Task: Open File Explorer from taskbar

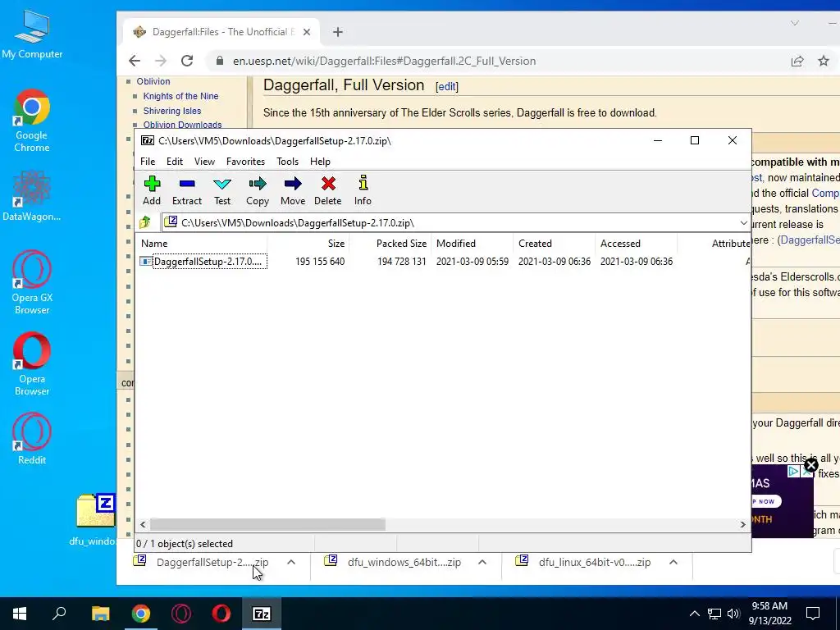Action: pyautogui.click(x=100, y=614)
